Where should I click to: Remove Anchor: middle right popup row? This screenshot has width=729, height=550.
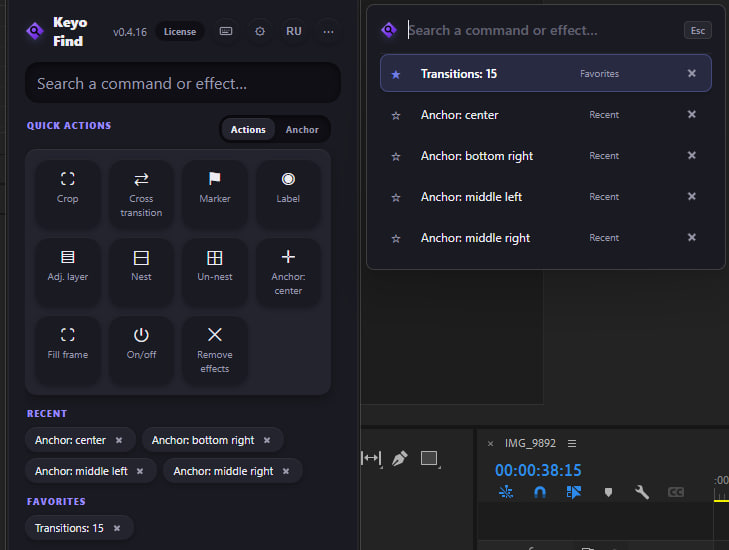pyautogui.click(x=692, y=237)
